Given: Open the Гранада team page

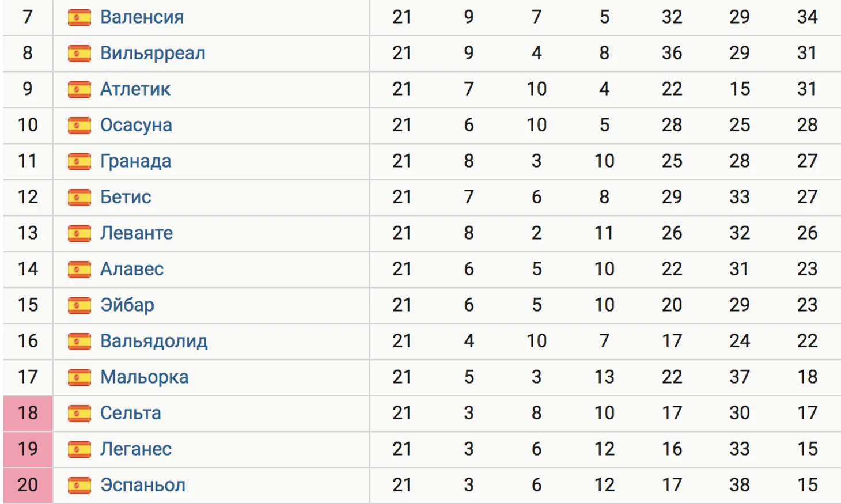Looking at the screenshot, I should coord(135,161).
